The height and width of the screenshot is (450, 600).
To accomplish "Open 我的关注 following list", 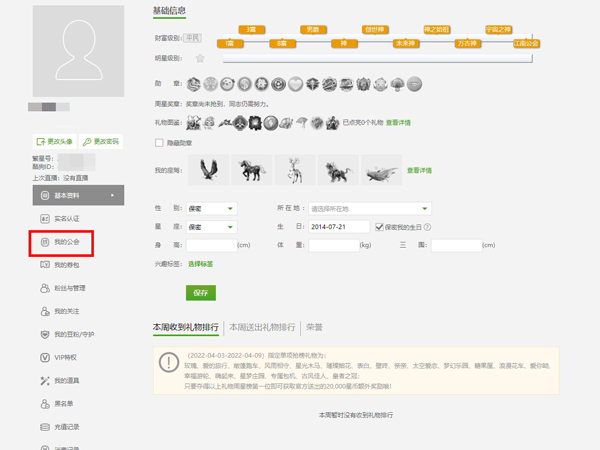I will coord(67,311).
